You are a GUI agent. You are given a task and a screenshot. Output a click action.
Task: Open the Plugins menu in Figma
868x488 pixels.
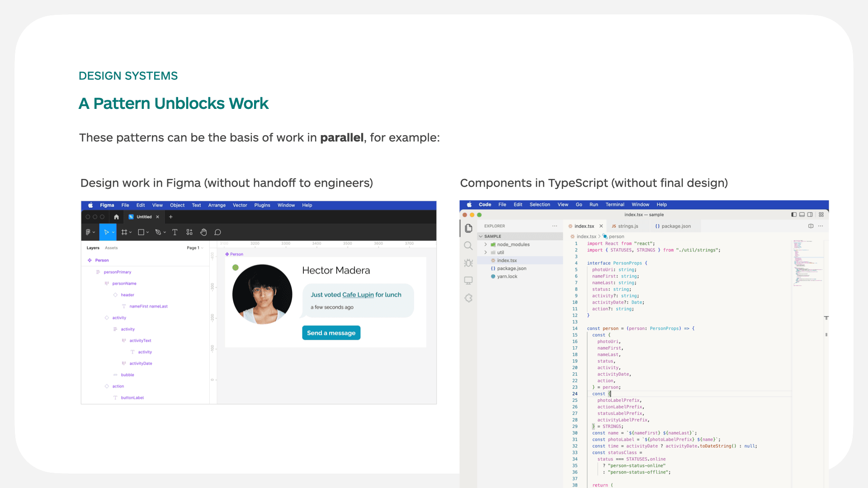tap(262, 205)
